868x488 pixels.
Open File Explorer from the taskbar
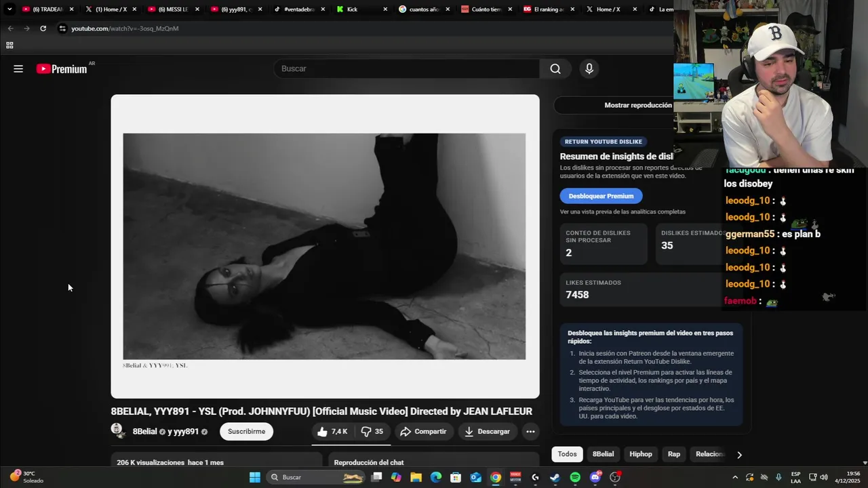coord(416,477)
